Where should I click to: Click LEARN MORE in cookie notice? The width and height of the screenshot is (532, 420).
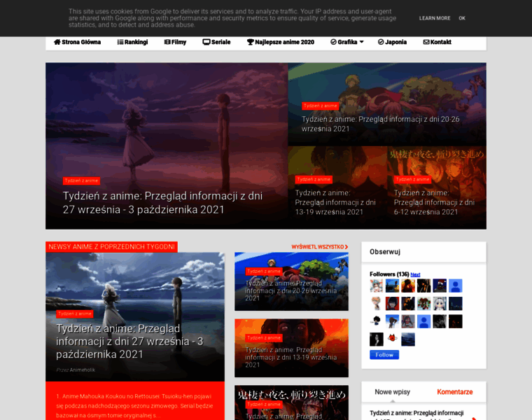tap(435, 18)
